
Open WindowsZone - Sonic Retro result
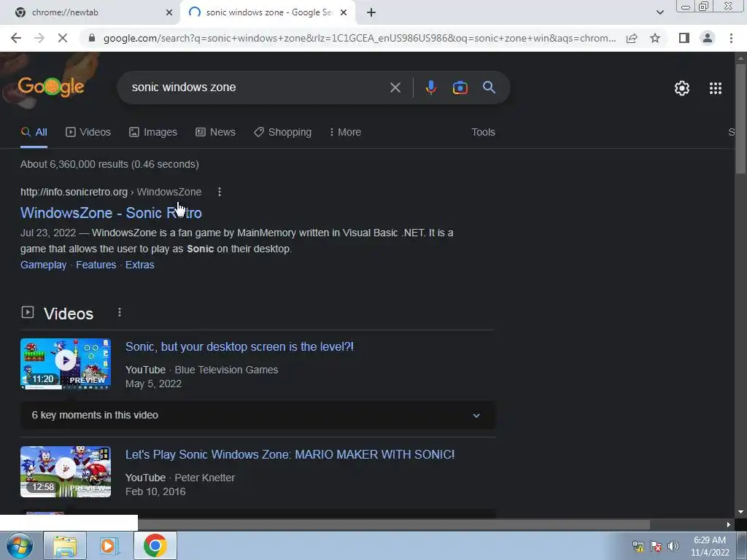point(111,213)
